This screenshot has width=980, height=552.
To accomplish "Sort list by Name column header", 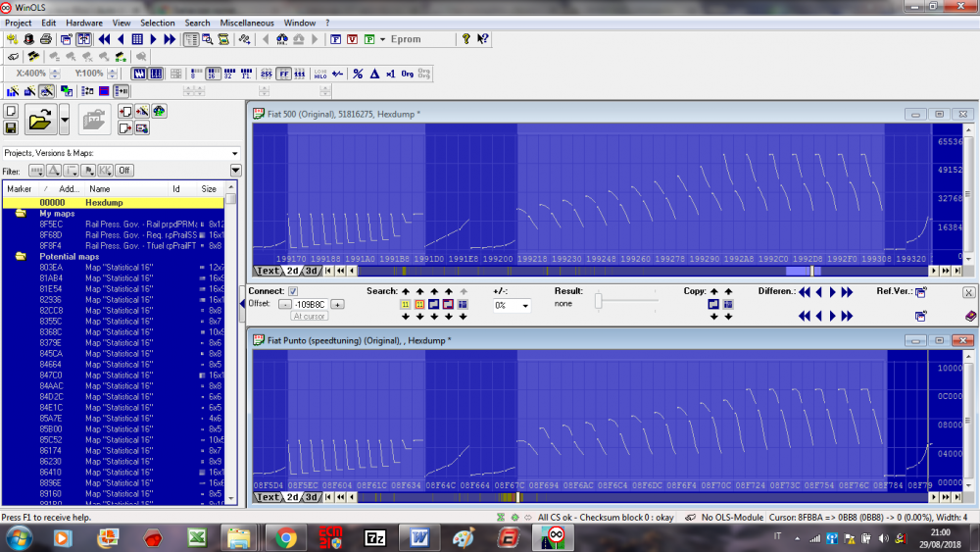I will pyautogui.click(x=126, y=189).
